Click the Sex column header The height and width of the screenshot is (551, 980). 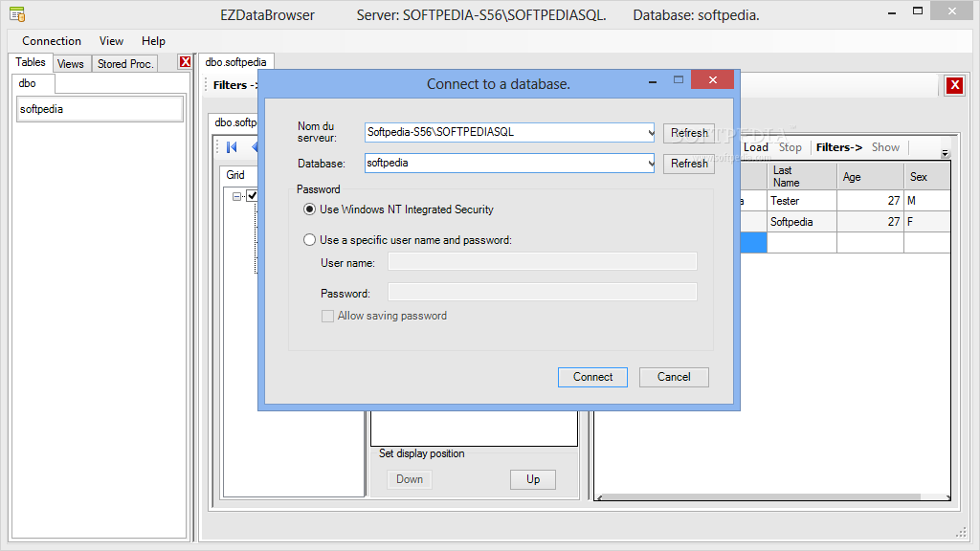[926, 176]
